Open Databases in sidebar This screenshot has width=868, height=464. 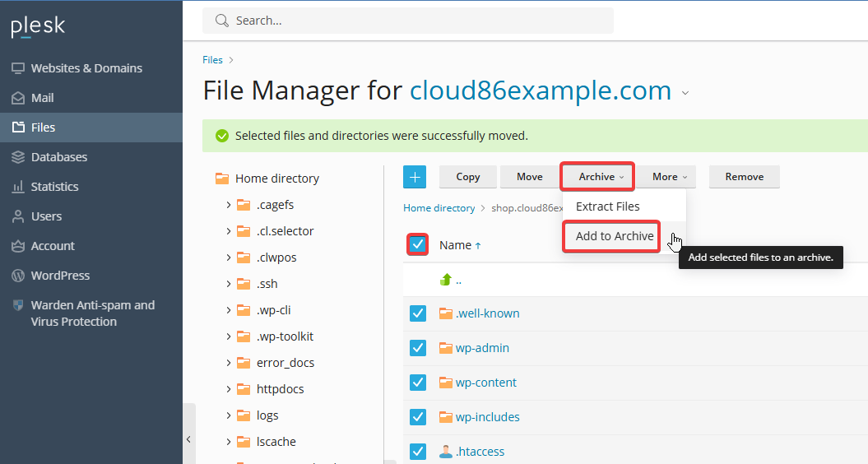(91, 157)
